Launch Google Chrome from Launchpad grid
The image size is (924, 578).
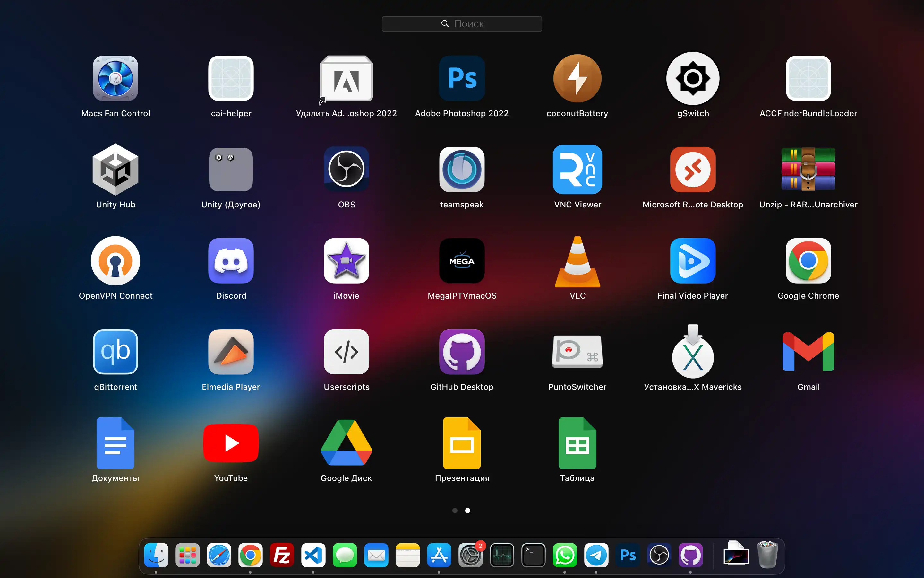pos(808,261)
